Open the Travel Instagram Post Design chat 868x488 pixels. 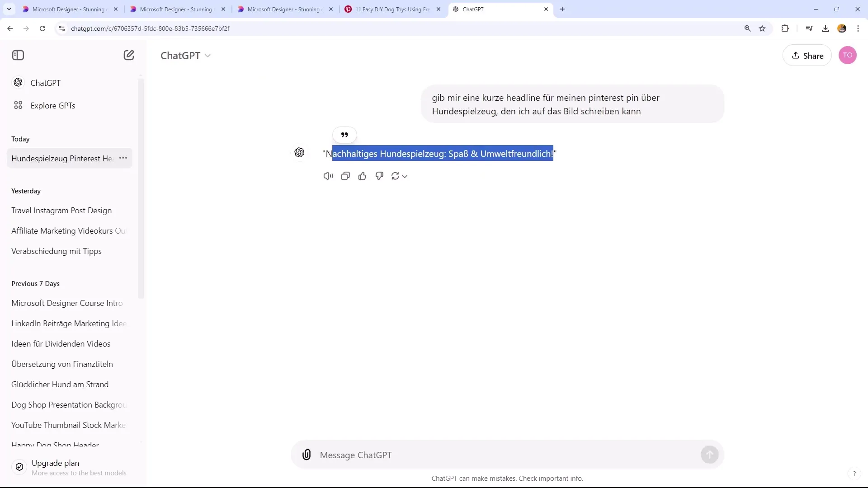[x=62, y=210]
